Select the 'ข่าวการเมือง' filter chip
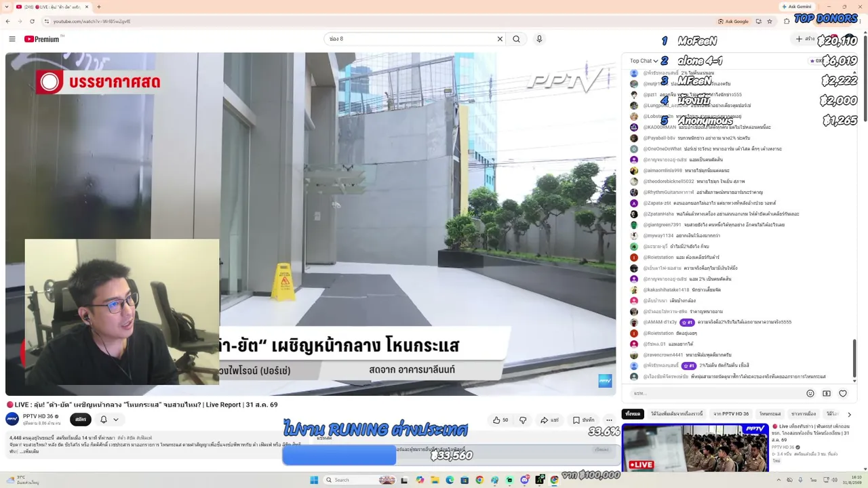The image size is (868, 488). (804, 414)
